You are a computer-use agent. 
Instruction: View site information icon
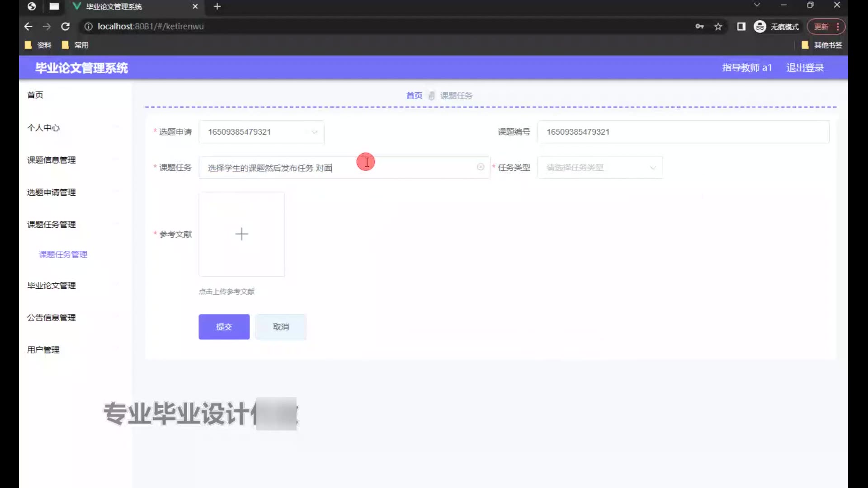pos(89,27)
